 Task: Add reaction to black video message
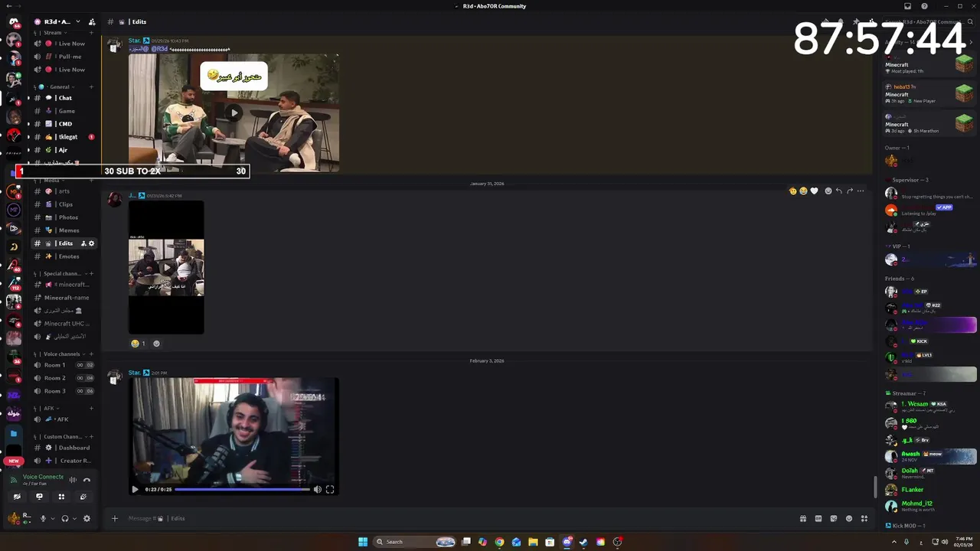tap(157, 344)
